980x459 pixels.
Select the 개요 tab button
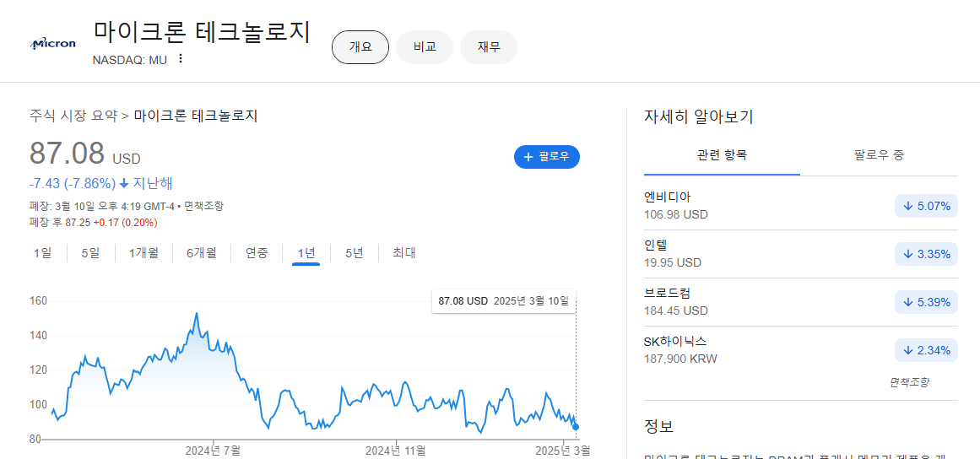[x=360, y=47]
